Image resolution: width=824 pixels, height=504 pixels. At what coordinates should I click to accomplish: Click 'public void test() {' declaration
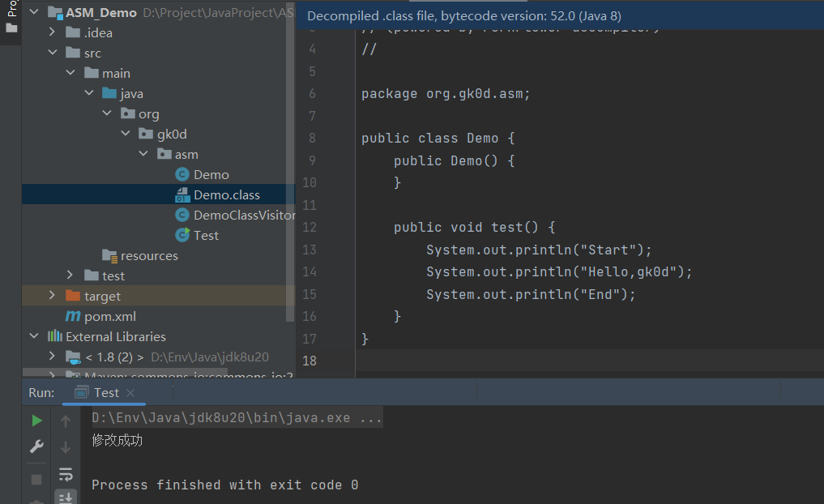coord(475,227)
